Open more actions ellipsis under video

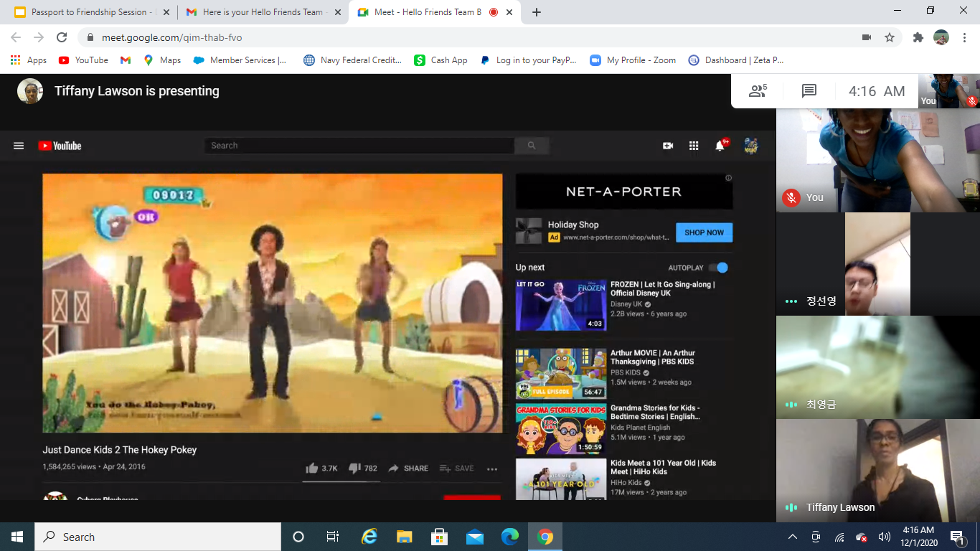pos(492,468)
